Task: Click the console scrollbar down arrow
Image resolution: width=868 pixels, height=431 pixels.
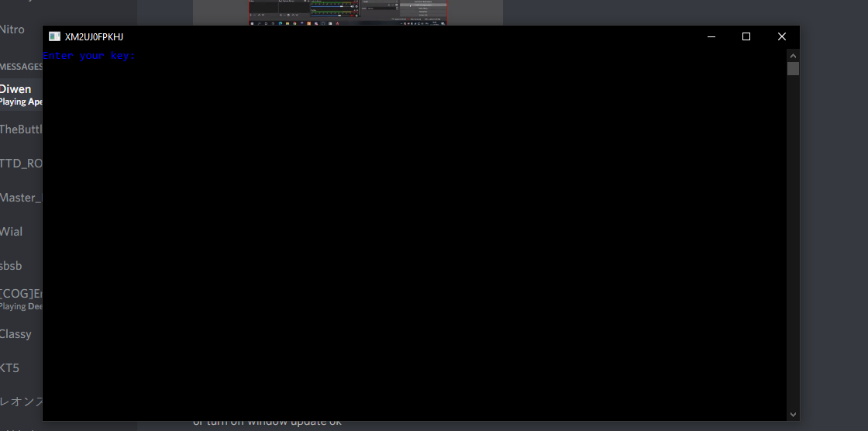Action: point(793,415)
